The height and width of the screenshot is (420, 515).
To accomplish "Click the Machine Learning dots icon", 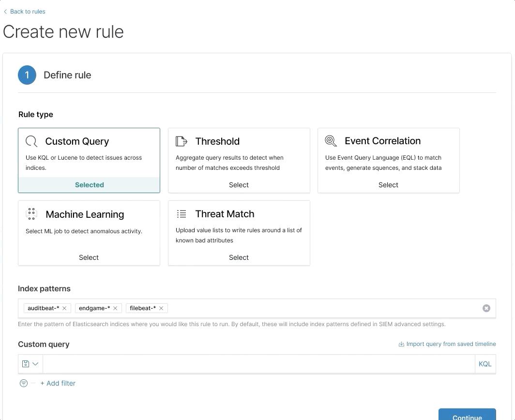I will (x=31, y=213).
